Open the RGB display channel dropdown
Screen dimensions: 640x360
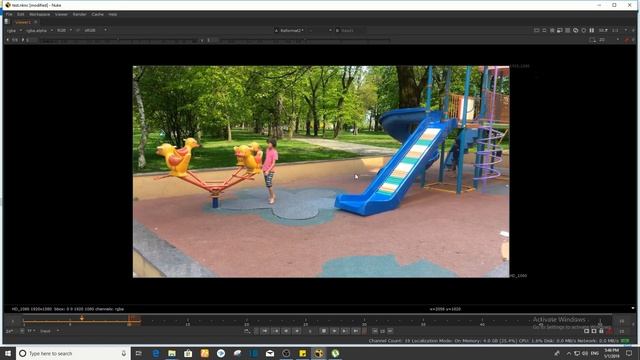click(x=64, y=31)
